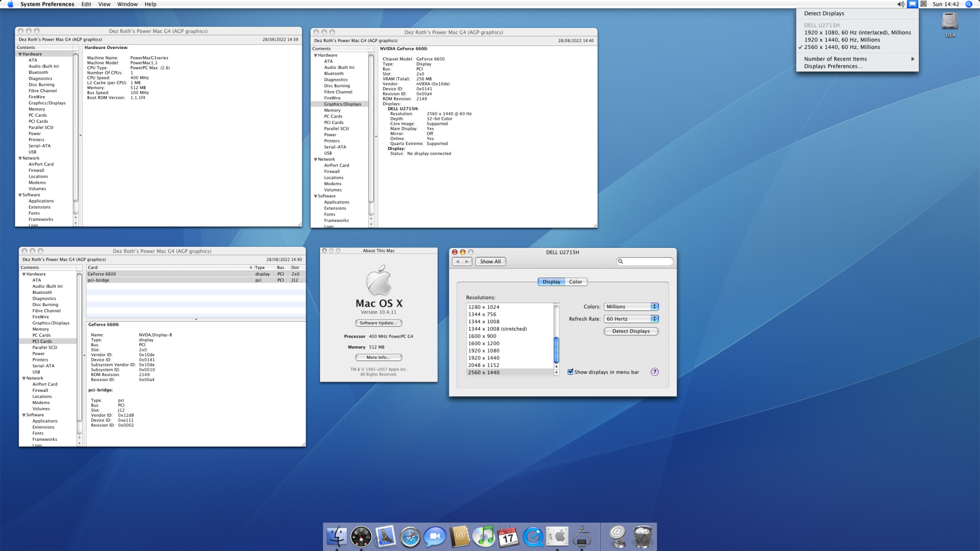The image size is (980, 551).
Task: Click More Info… in About This Mac
Action: [x=378, y=358]
